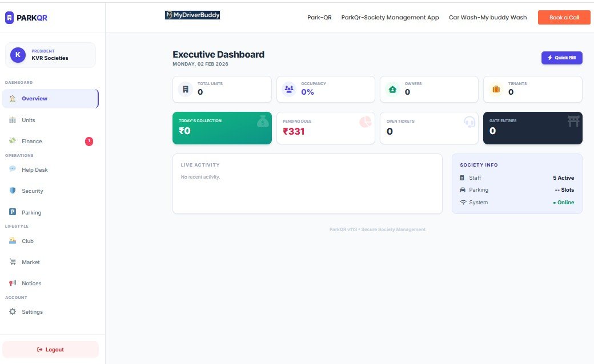Open the Parking section icon
This screenshot has height=364, width=594.
(13, 212)
